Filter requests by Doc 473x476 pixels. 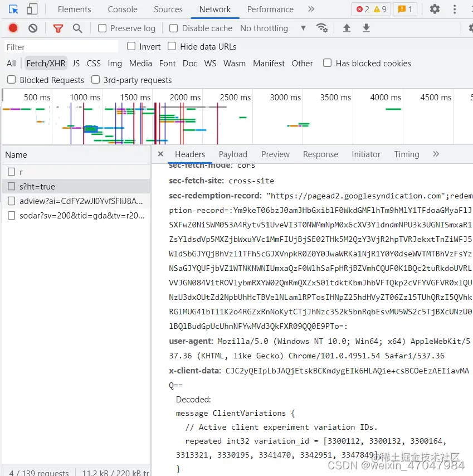click(x=190, y=64)
